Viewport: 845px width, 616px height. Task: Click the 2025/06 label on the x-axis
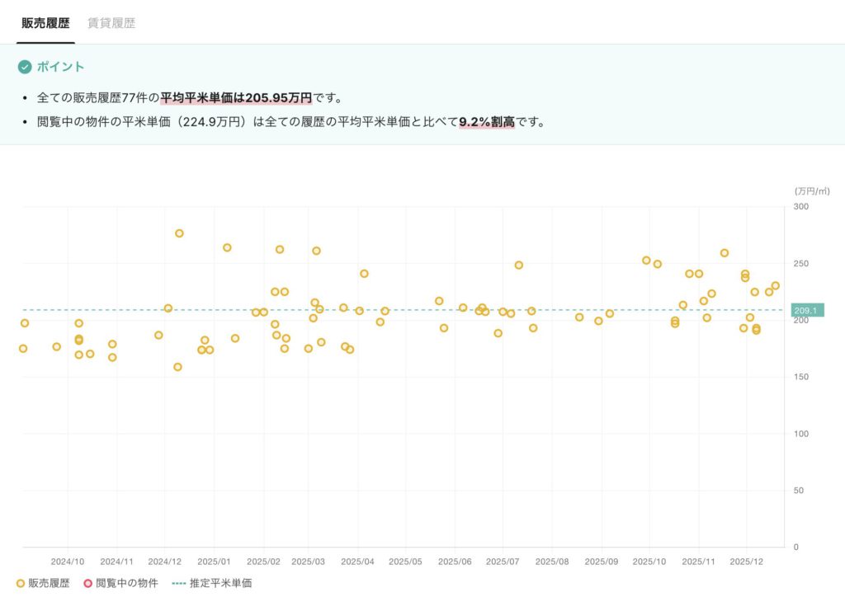pos(455,562)
